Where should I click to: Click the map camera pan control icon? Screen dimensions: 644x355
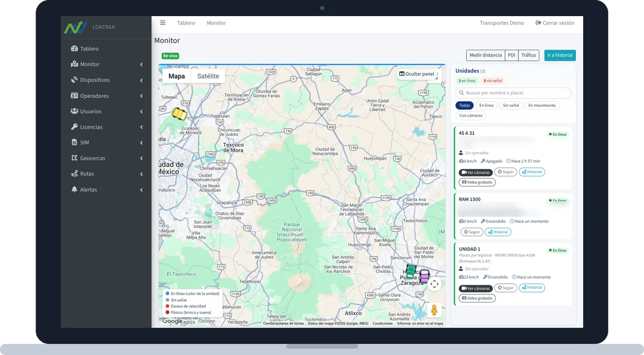pos(434,284)
